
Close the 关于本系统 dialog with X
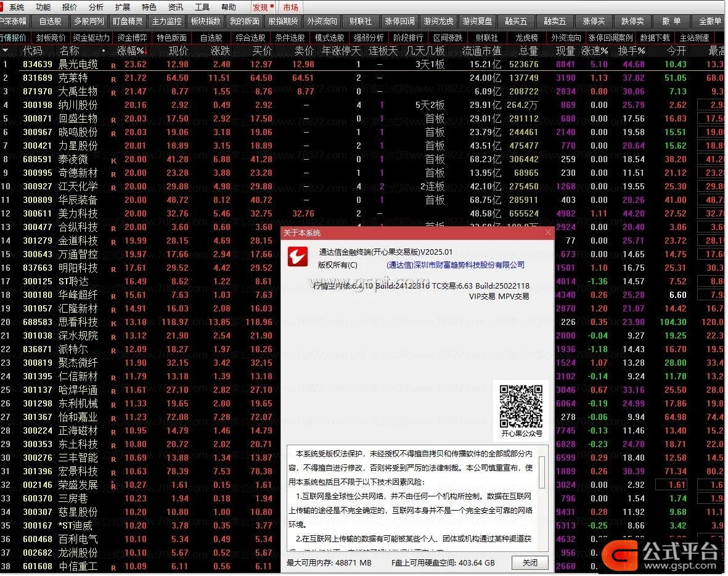pyautogui.click(x=548, y=232)
